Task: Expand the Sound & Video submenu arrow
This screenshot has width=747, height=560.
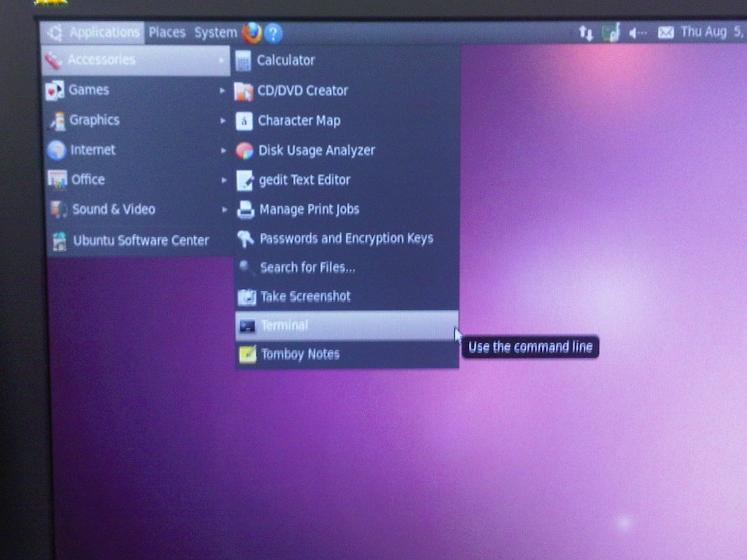Action: click(x=224, y=210)
